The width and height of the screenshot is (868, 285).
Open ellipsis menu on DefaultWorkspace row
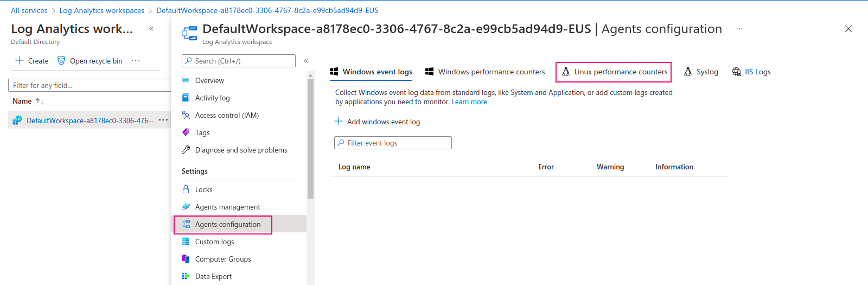(163, 120)
